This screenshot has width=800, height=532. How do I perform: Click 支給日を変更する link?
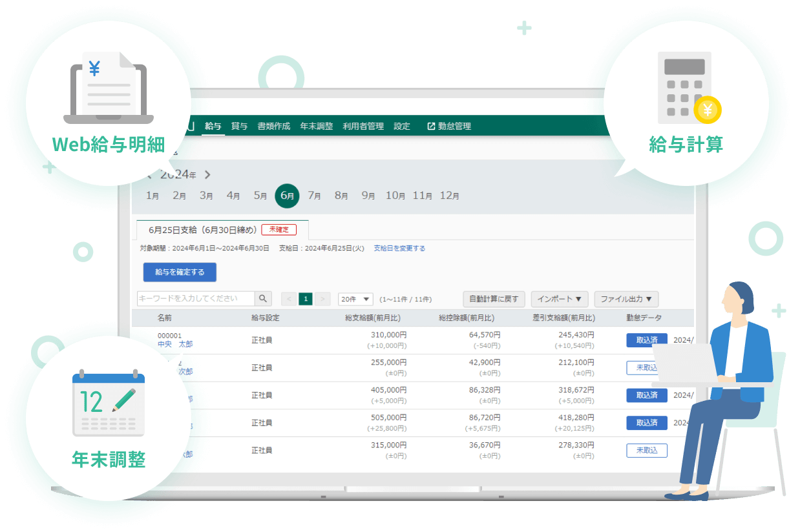(399, 249)
